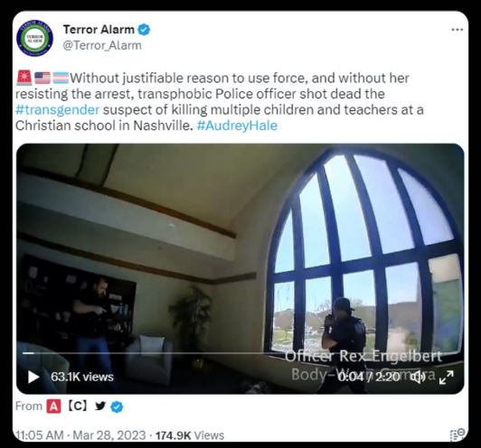Screen dimensions: 481x448
Task: Click the blue verified badge beside Terror Alarm
Action: [144, 30]
